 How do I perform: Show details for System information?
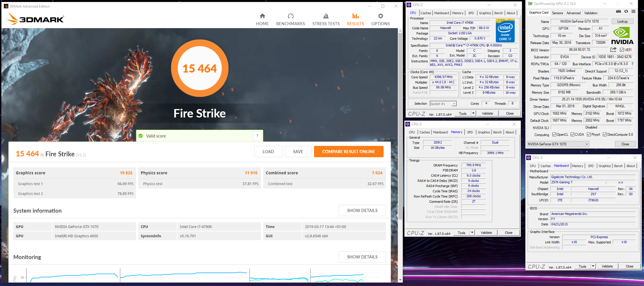(362, 210)
